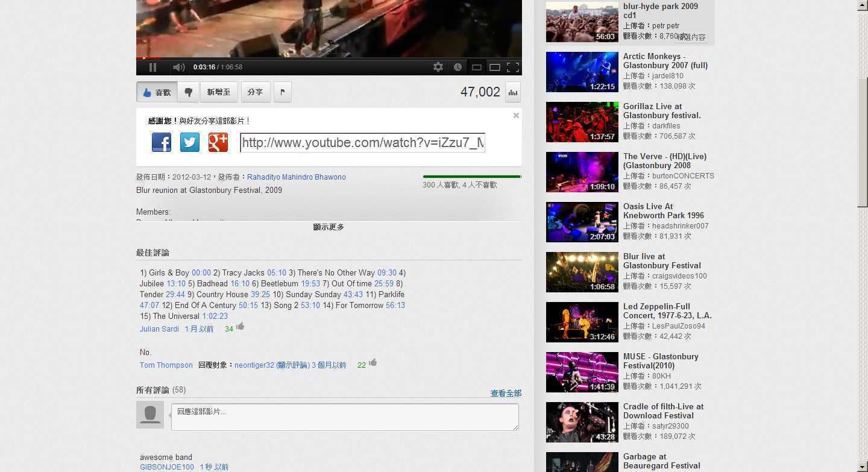Screen dimensions: 868x472
Task: Jump to timestamp 05:10 Tracy Jacks
Action: coord(277,273)
